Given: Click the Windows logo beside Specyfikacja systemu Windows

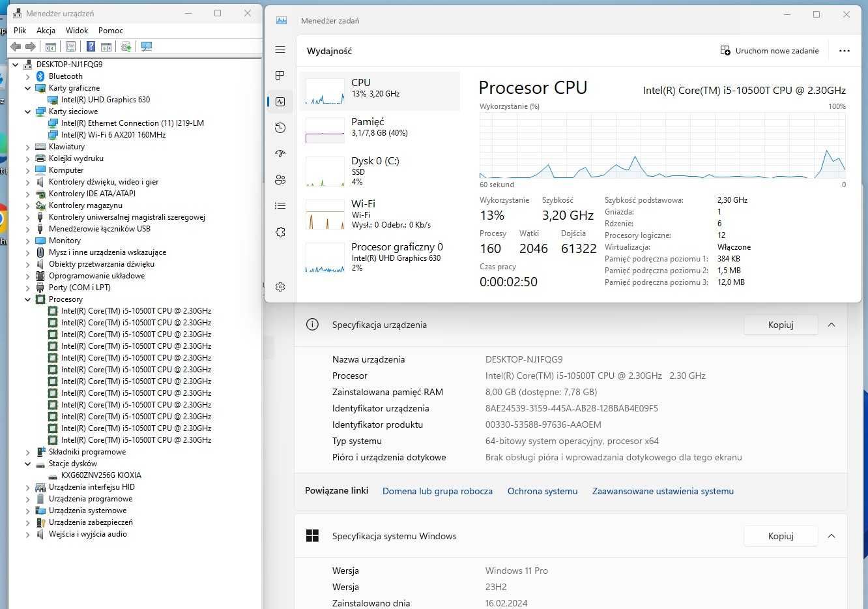Looking at the screenshot, I should [x=312, y=536].
